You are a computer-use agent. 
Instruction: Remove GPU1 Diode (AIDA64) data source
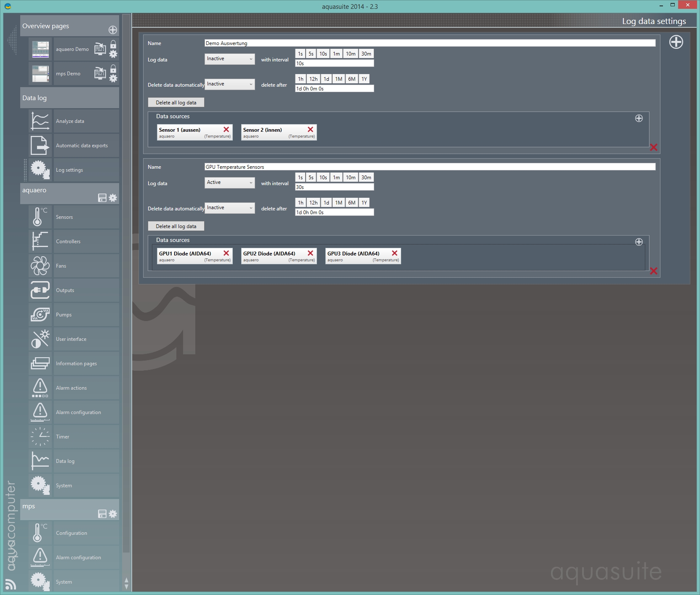click(x=226, y=253)
